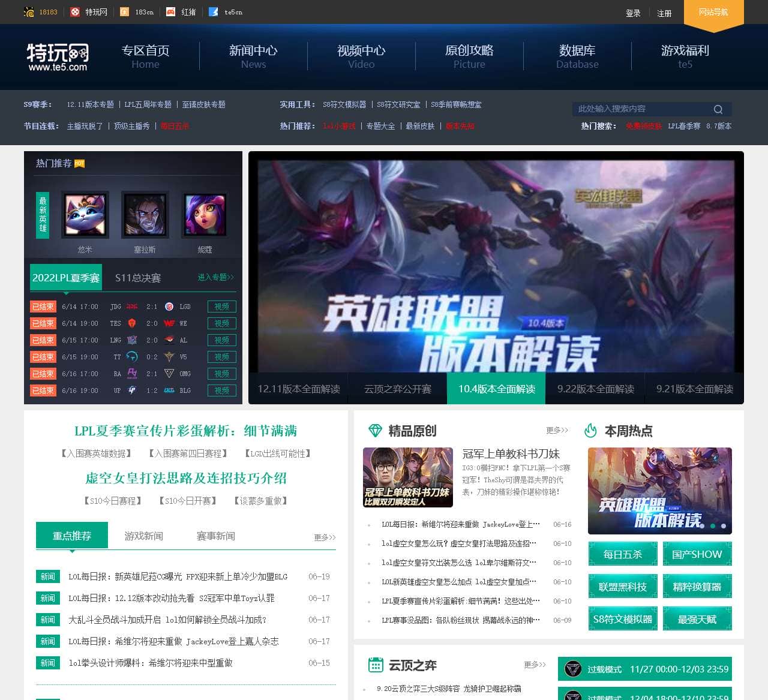Click the 冠军上单教科书刀妹 article thumbnail
768x700 pixels.
pos(408,477)
